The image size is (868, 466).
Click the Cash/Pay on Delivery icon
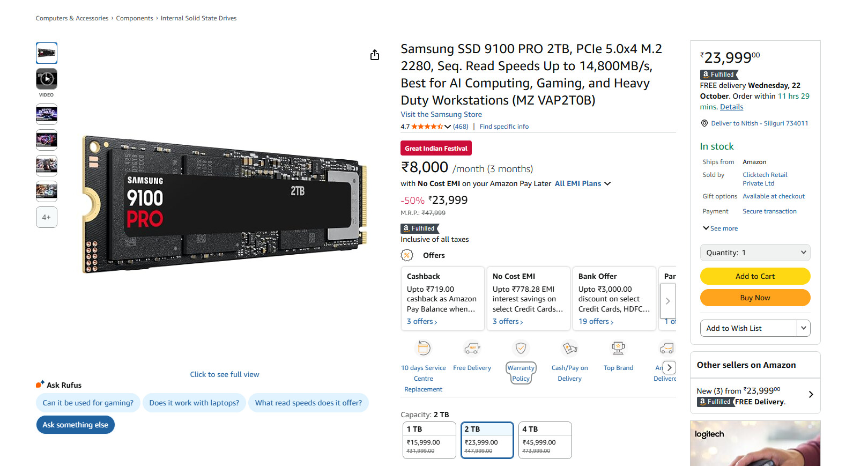[x=569, y=349]
